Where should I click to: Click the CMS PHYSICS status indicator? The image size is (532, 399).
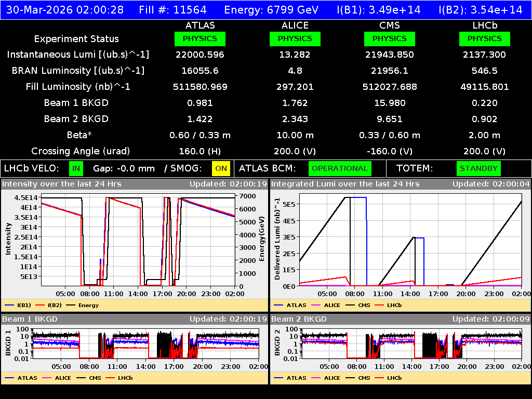pyautogui.click(x=390, y=38)
